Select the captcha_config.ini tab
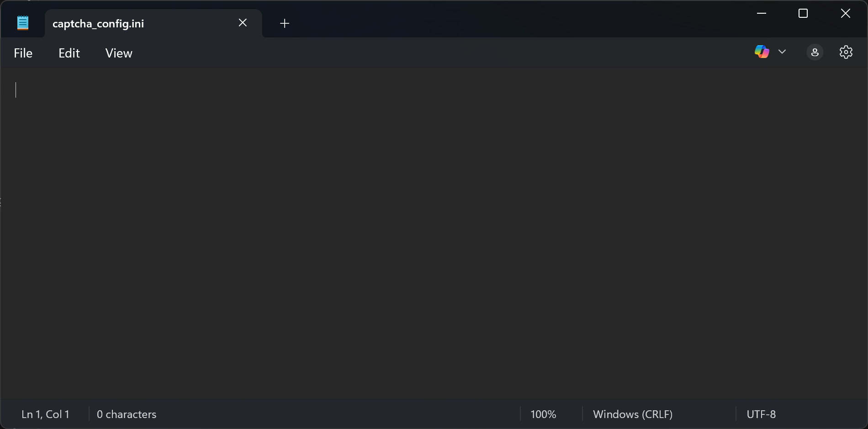This screenshot has height=429, width=868. (x=153, y=23)
